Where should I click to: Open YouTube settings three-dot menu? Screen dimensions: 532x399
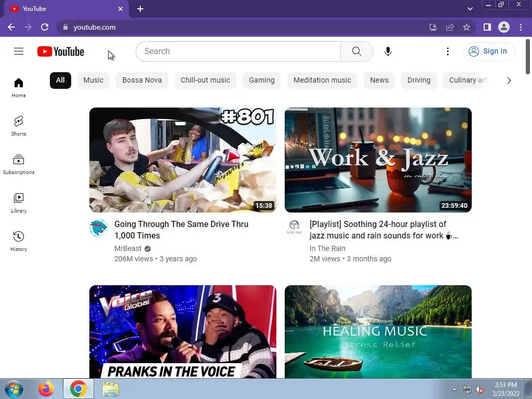coord(447,51)
